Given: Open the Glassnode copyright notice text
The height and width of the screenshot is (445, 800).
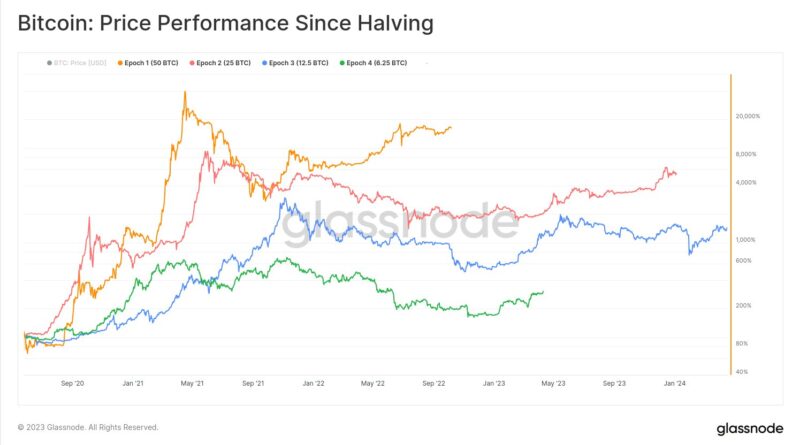Looking at the screenshot, I should [88, 427].
